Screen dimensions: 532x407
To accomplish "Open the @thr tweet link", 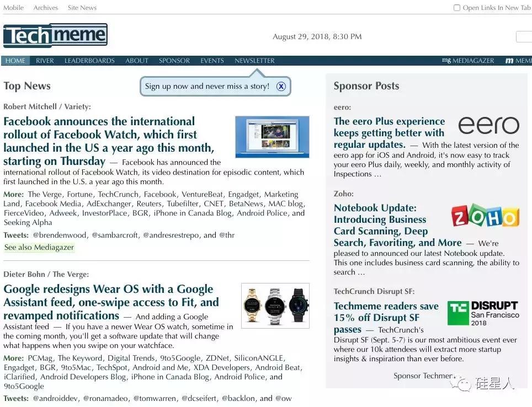I will pyautogui.click(x=227, y=235).
